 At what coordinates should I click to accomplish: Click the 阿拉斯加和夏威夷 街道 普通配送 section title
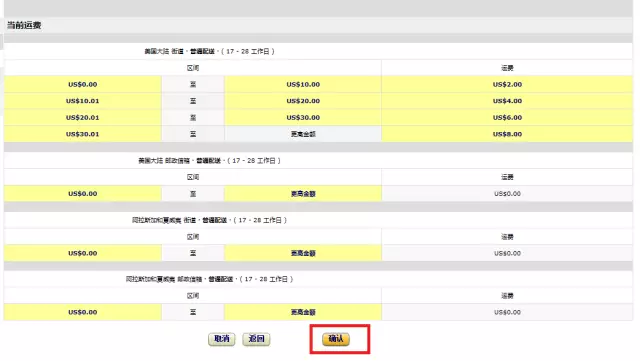click(x=209, y=220)
